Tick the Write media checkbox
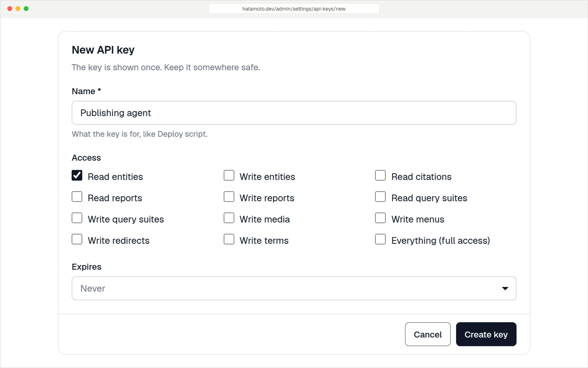 (229, 218)
